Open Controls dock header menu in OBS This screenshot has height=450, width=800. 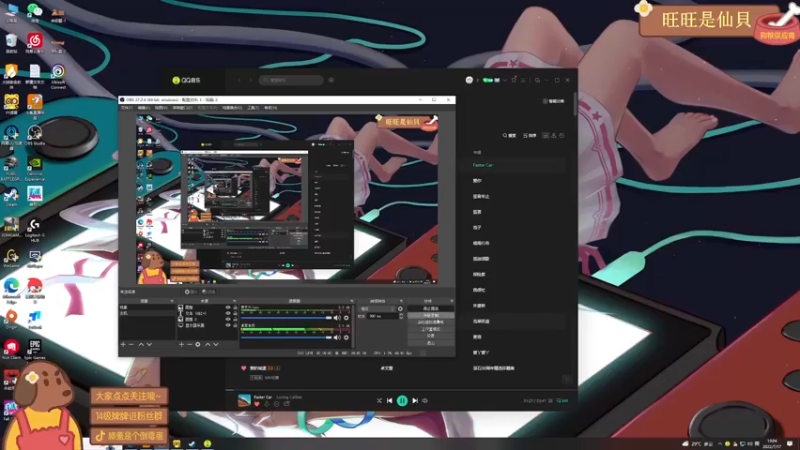[x=452, y=301]
